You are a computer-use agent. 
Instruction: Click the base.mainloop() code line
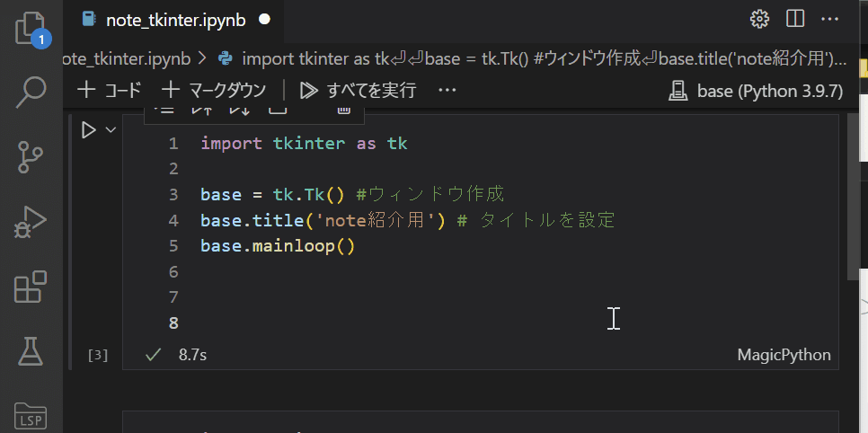click(x=278, y=246)
